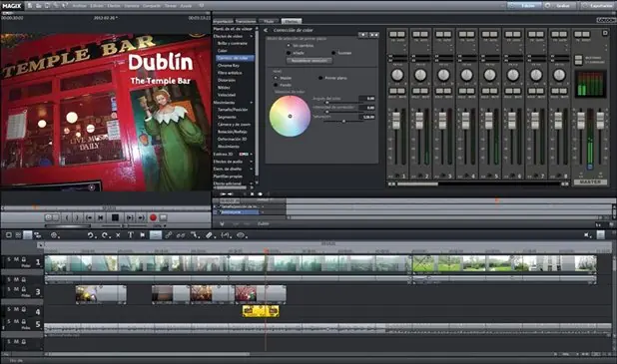The width and height of the screenshot is (617, 364).
Task: Click the red Temple Bar clip thumbnail on track 3
Action: click(246, 293)
